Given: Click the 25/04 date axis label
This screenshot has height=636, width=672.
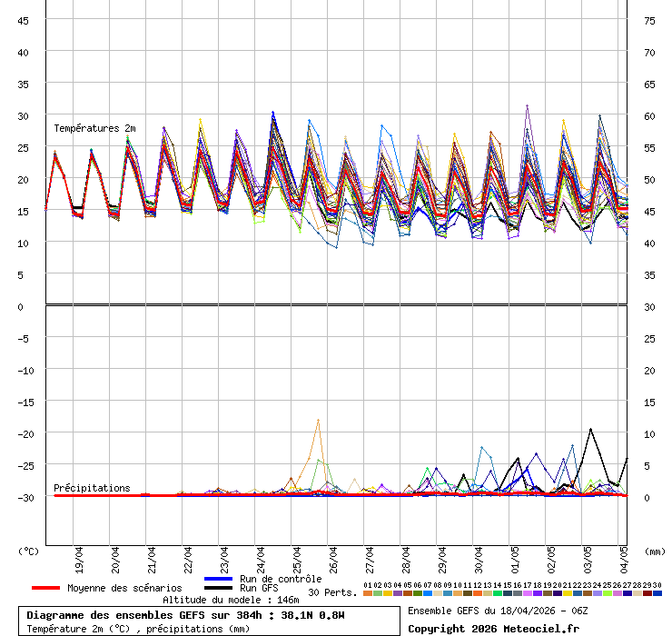Looking at the screenshot, I should point(298,556).
